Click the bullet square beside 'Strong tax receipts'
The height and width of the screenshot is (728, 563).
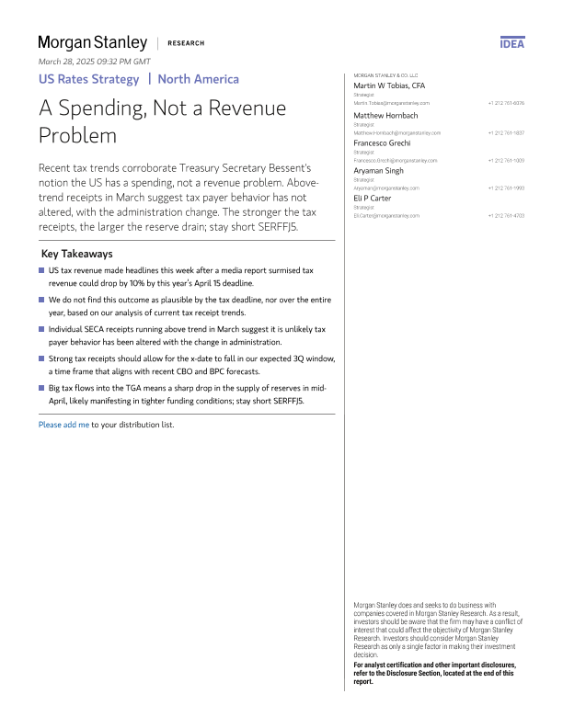pos(41,358)
